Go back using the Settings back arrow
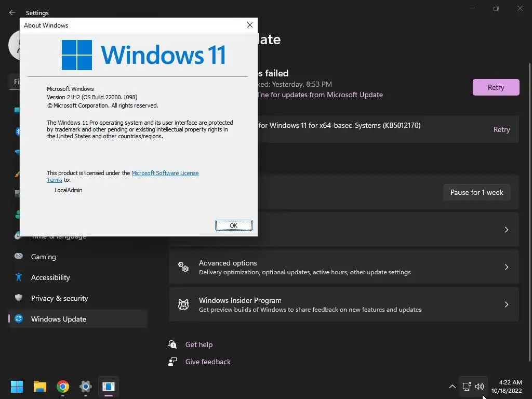This screenshot has width=532, height=399. [12, 12]
